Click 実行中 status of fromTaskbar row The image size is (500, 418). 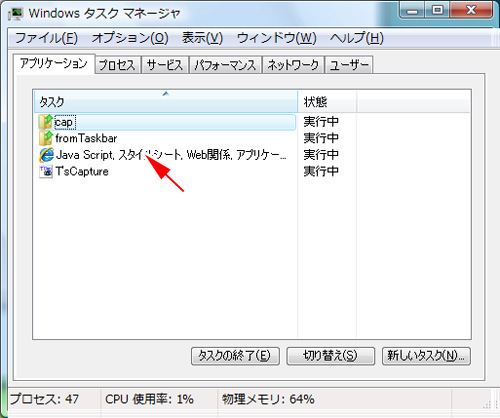(x=321, y=138)
